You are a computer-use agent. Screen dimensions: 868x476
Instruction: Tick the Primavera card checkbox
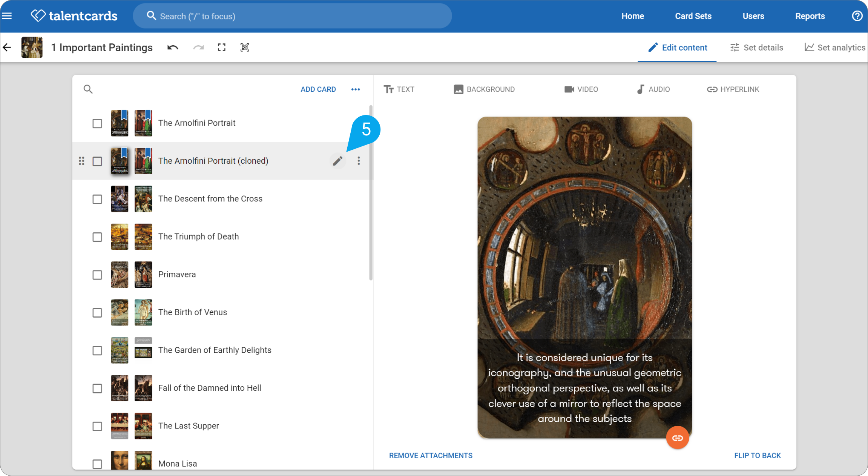(97, 275)
